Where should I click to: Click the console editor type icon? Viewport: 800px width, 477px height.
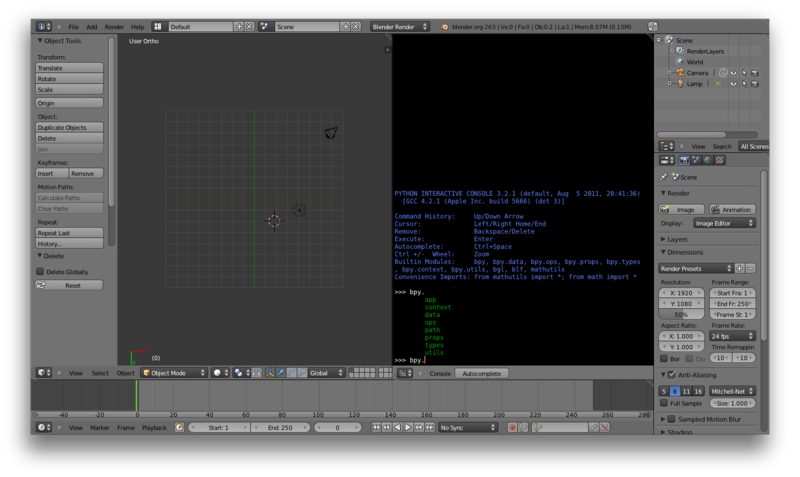coord(405,373)
